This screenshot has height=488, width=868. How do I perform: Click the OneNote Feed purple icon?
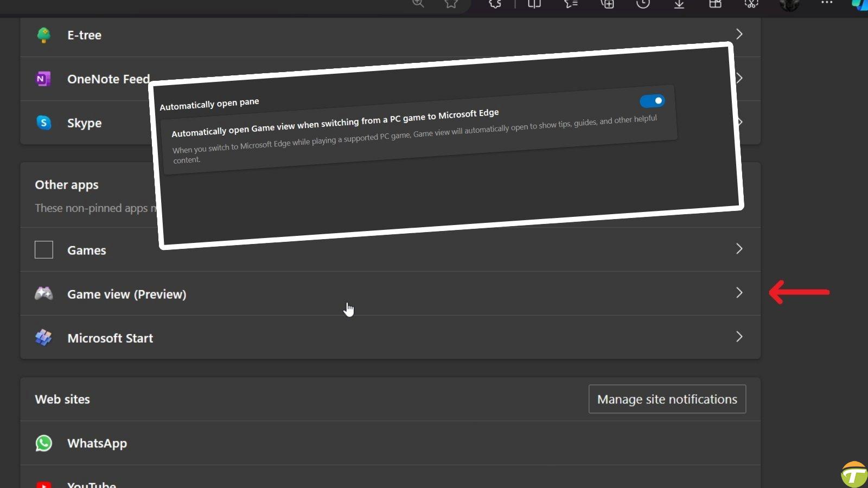[x=43, y=79]
